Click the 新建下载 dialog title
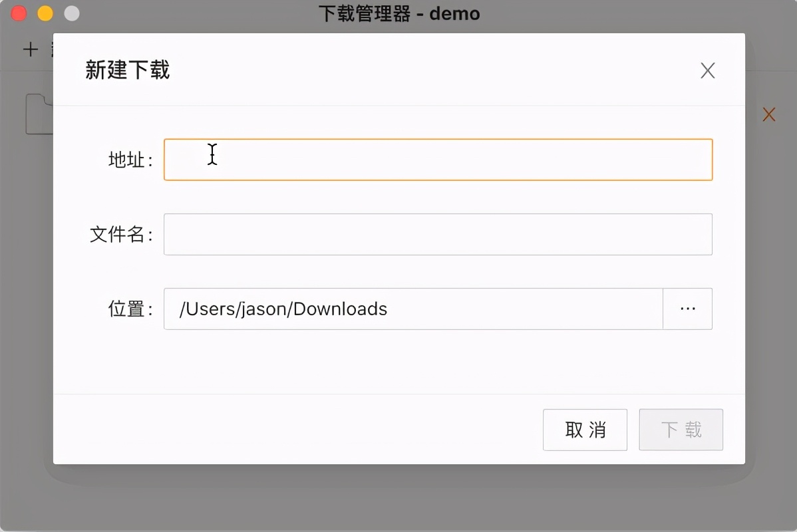This screenshot has width=797, height=532. (x=127, y=70)
